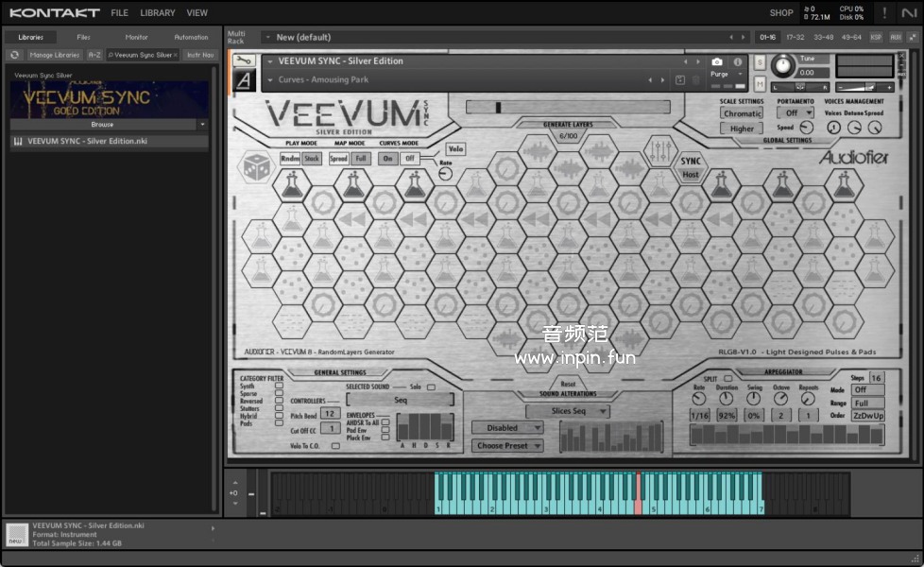Click the Mute M button
Image resolution: width=924 pixels, height=567 pixels.
[x=760, y=85]
